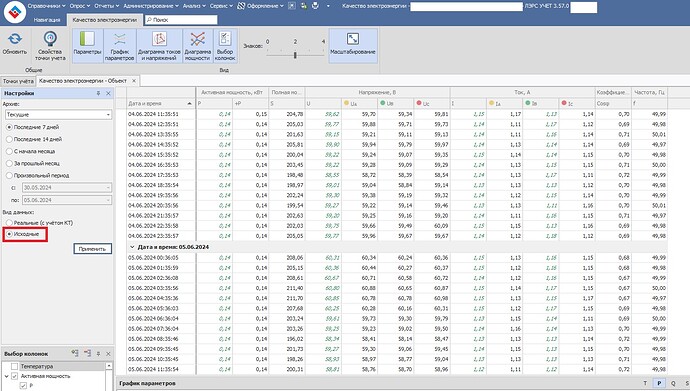690x391 pixels.
Task: Toggle the Масштабирование icon
Action: (352, 39)
